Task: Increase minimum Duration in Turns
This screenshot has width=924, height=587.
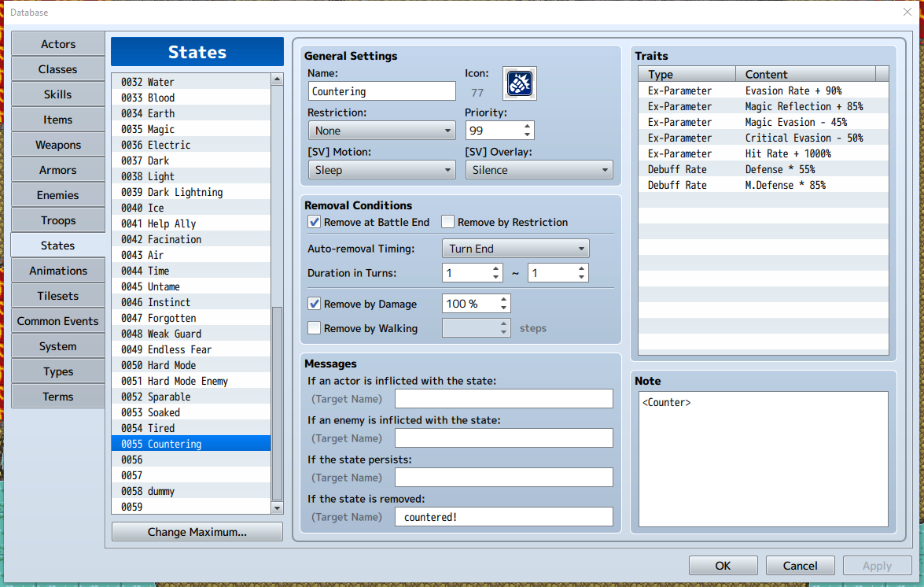Action: tap(495, 268)
